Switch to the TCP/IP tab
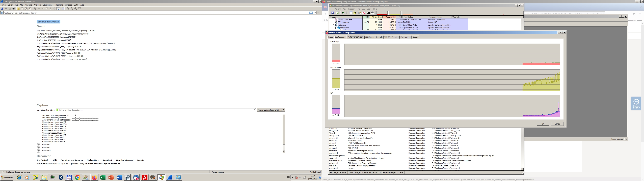 pyautogui.click(x=387, y=37)
